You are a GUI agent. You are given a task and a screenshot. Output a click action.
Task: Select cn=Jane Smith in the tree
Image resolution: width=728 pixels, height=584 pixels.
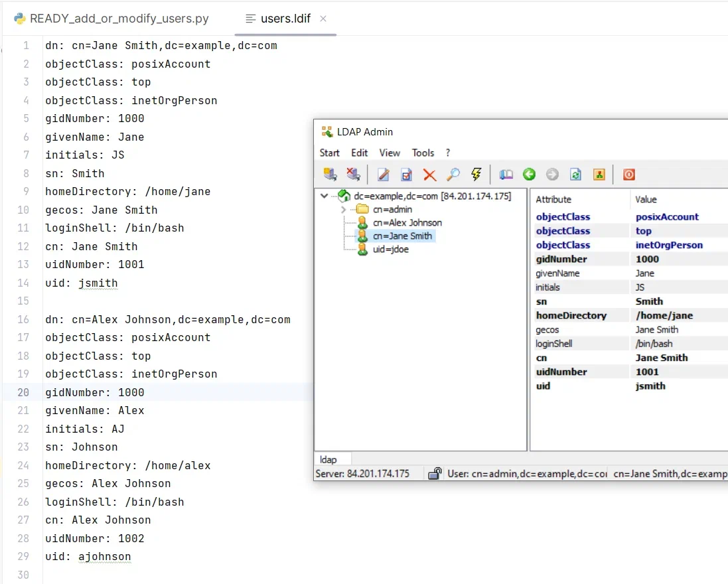[403, 236]
